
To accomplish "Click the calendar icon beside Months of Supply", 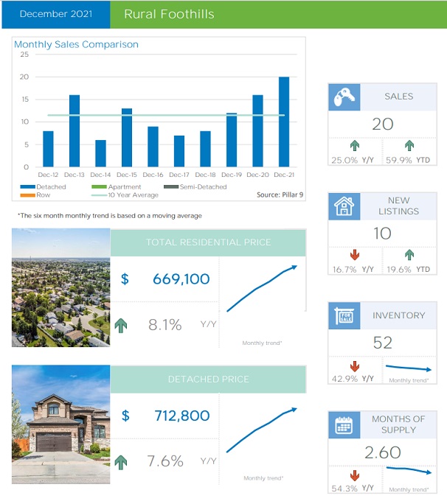I will tap(342, 424).
